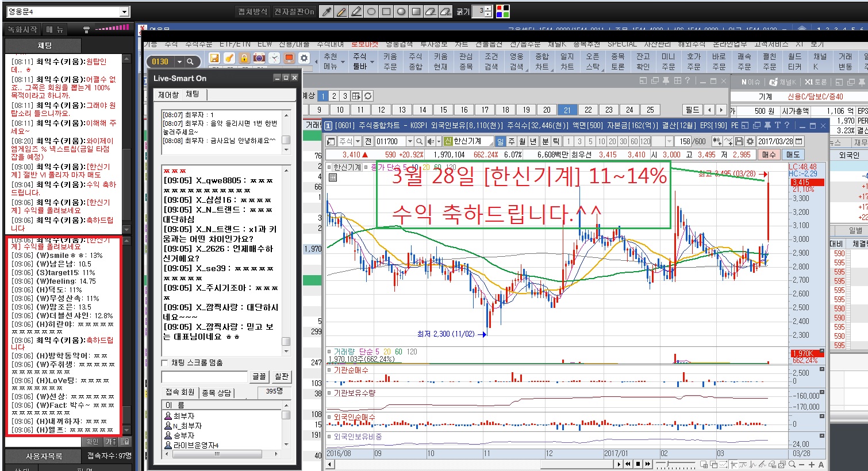Click the clock icon in Kiwoom toolbar

pos(274,58)
